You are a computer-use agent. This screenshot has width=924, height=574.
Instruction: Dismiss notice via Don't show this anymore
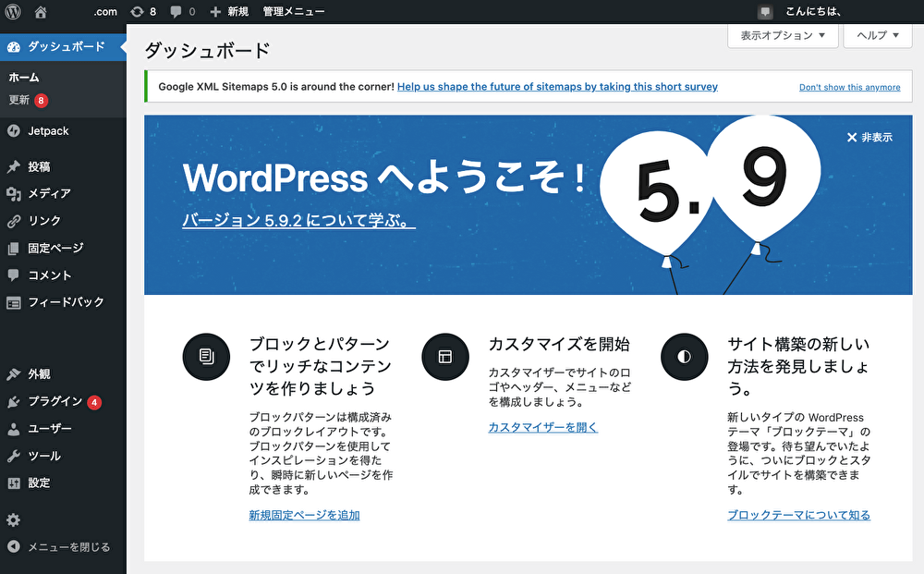[x=849, y=88]
